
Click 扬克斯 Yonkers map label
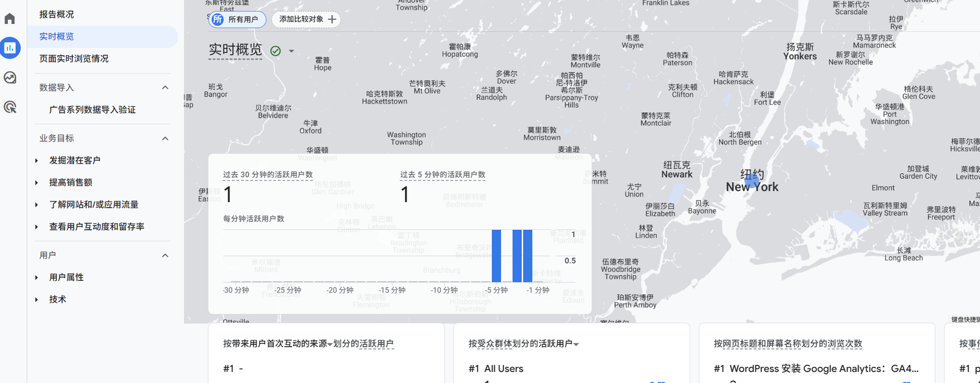[x=800, y=51]
